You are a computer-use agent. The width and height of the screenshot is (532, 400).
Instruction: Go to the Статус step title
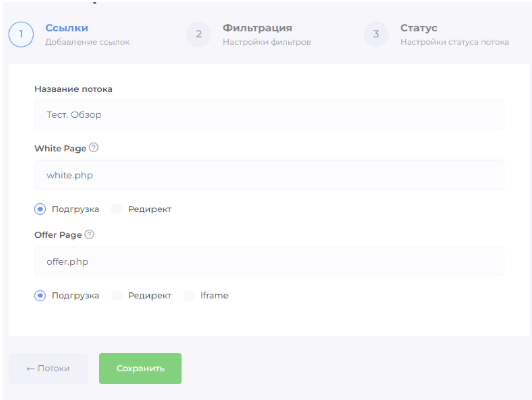(x=419, y=28)
